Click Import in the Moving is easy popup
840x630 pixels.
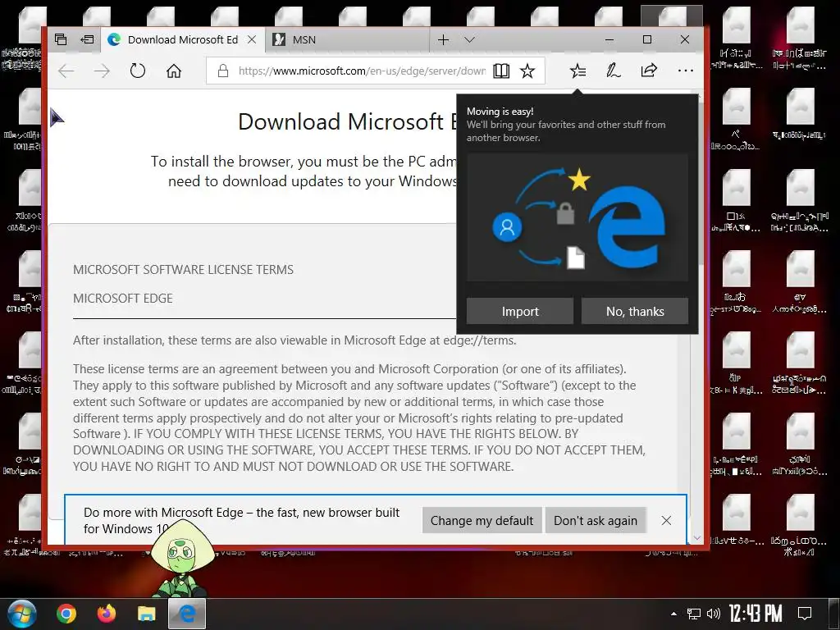pos(519,311)
